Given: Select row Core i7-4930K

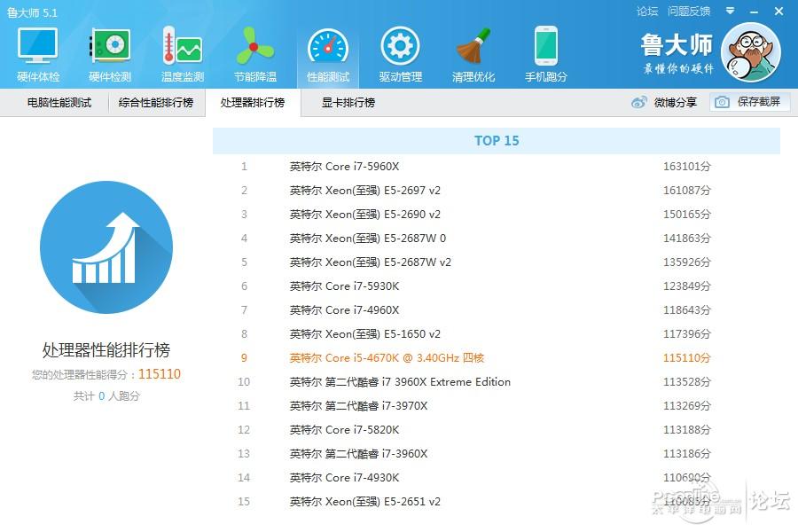Looking at the screenshot, I should [497, 478].
